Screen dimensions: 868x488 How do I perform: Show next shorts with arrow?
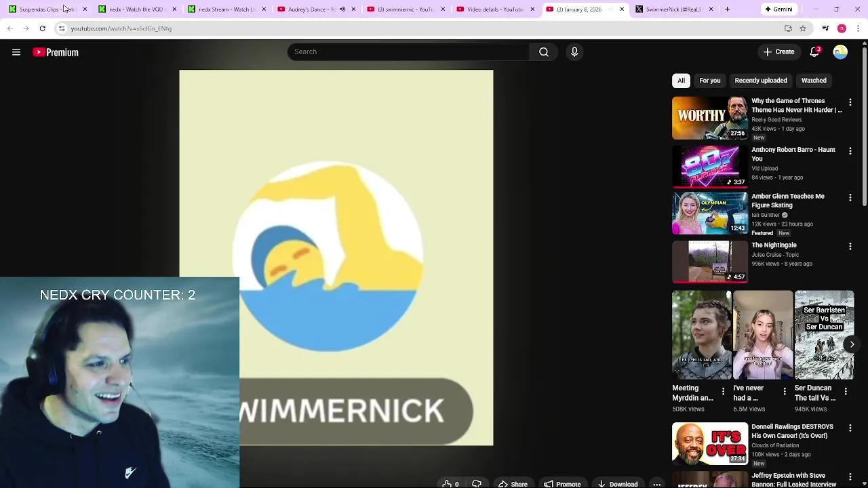852,344
